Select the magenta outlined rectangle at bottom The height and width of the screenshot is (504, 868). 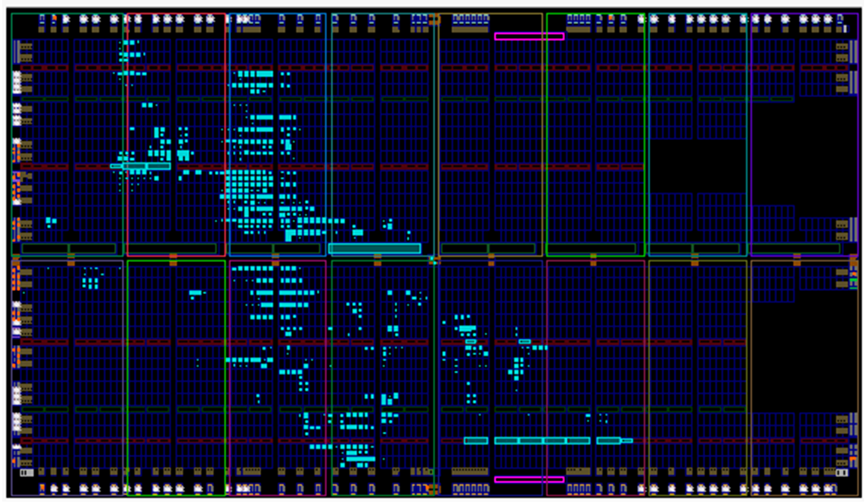(x=529, y=479)
